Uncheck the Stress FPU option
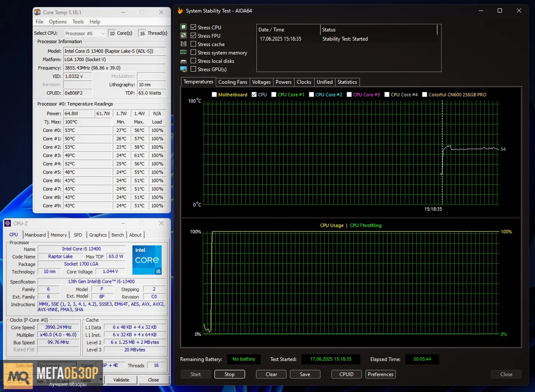Screen dimensions: 535x392 coord(193,36)
